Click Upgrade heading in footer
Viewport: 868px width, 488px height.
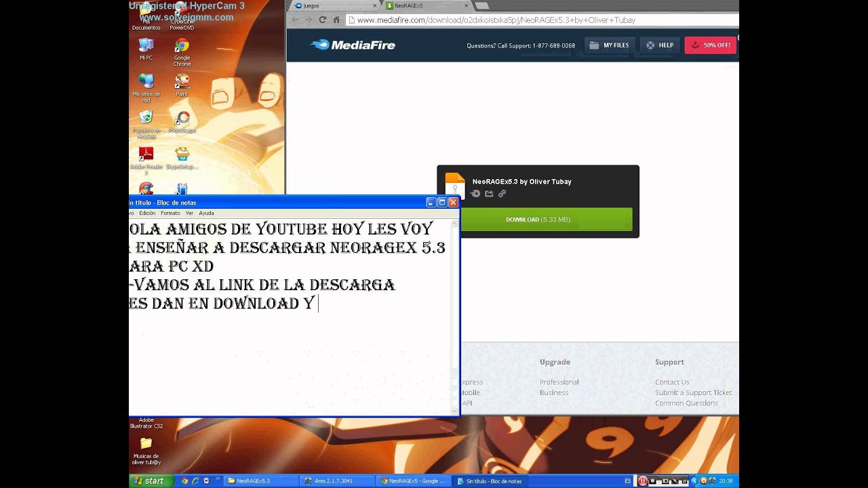coord(555,362)
